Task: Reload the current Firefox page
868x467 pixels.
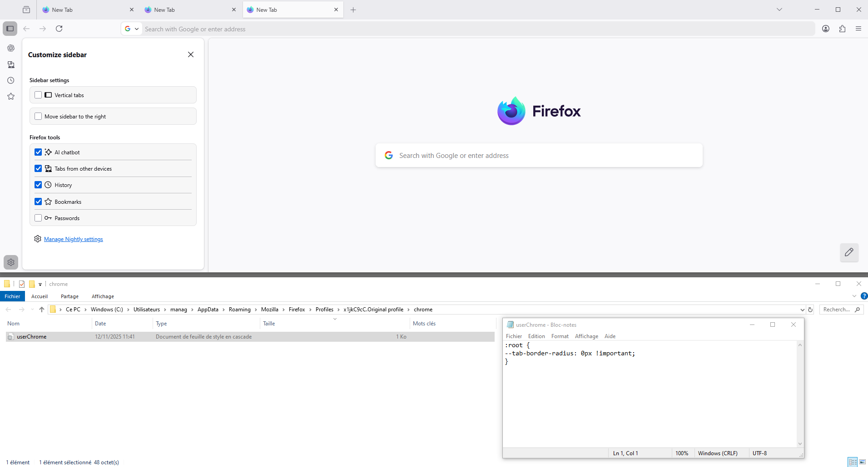Action: coord(59,29)
